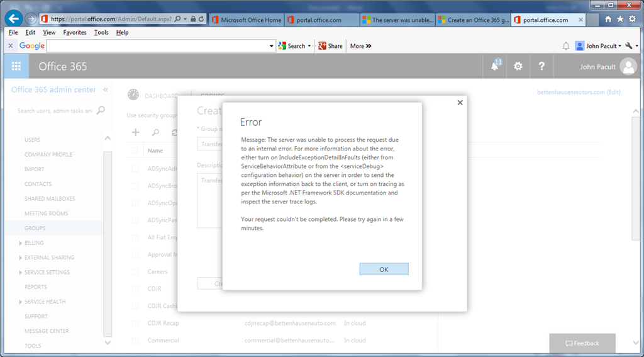Image resolution: width=644 pixels, height=357 pixels.
Task: Click the Google toolbar Search button
Action: pyautogui.click(x=294, y=46)
